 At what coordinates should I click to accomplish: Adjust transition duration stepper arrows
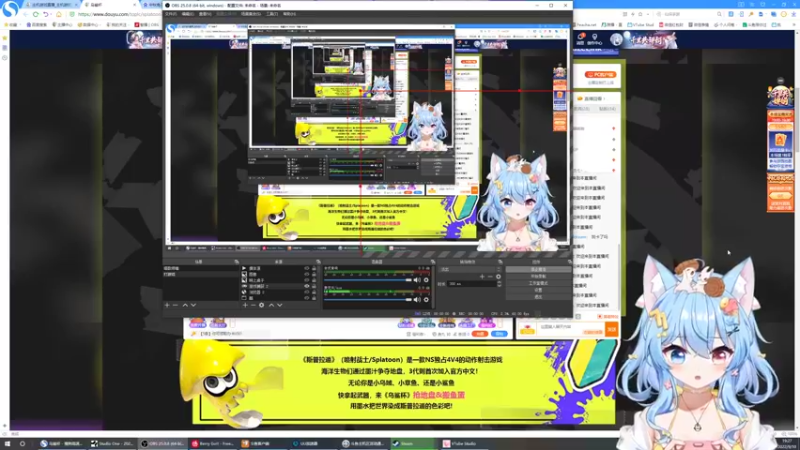click(499, 284)
